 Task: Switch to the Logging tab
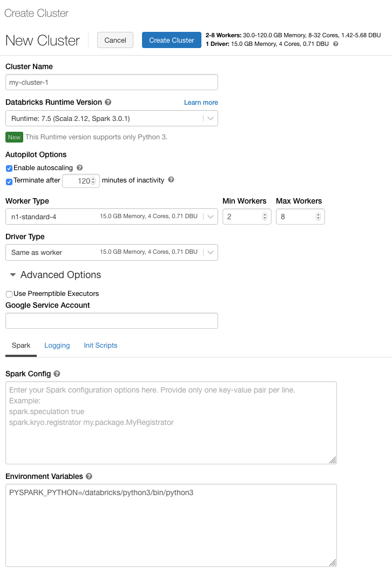pos(57,346)
